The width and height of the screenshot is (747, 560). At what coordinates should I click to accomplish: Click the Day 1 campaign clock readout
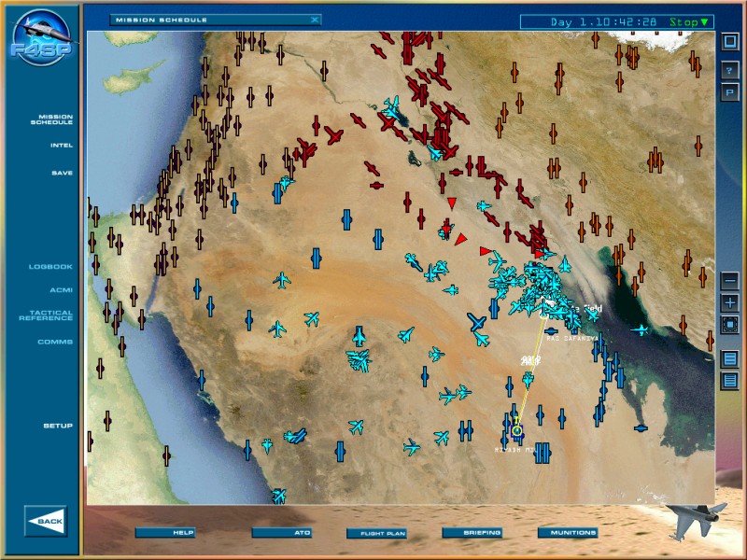[x=603, y=21]
